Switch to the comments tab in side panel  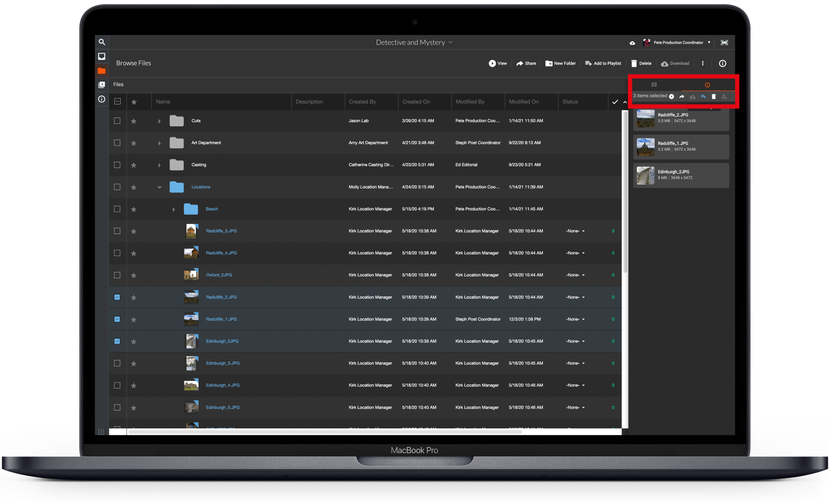[654, 85]
